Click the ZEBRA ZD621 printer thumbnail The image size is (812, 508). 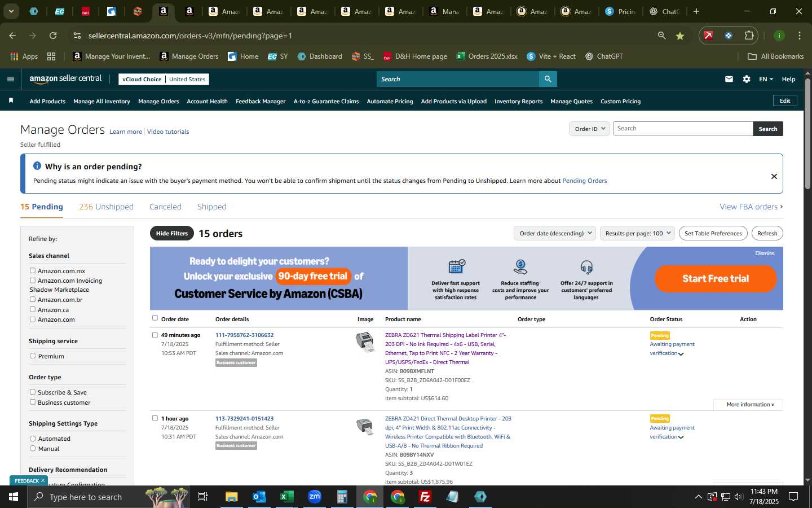[365, 342]
